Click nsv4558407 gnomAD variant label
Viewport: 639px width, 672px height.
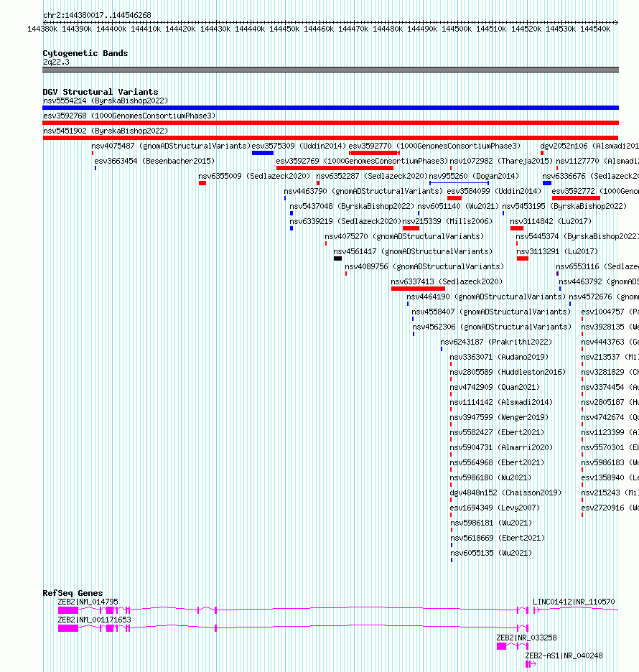click(491, 312)
